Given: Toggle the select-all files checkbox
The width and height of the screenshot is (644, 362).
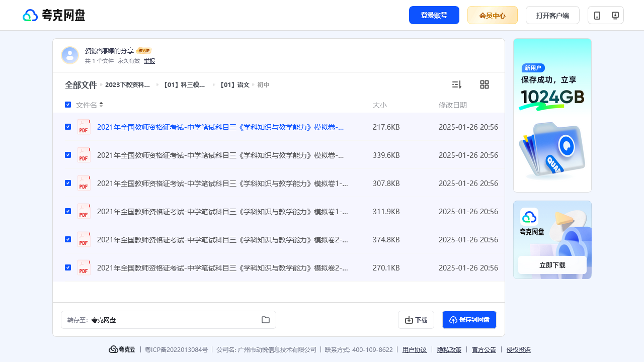Looking at the screenshot, I should [68, 105].
